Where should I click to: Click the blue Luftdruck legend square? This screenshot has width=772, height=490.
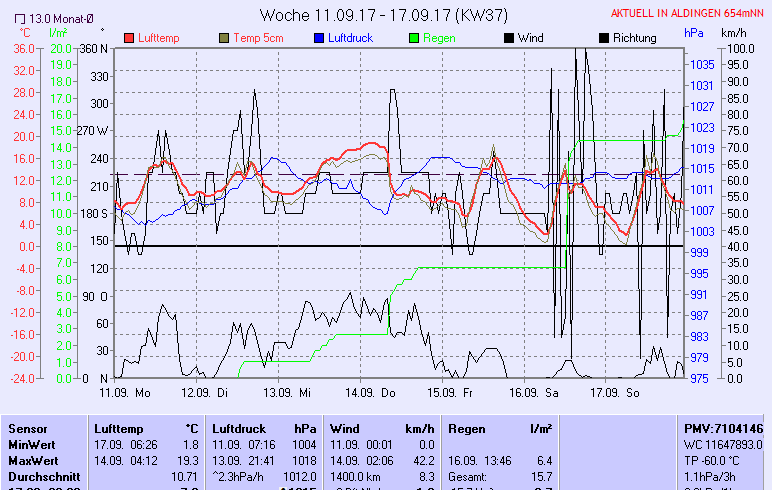pos(318,38)
